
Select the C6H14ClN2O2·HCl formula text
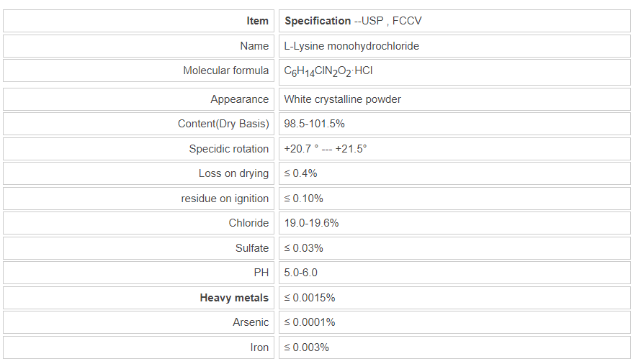[328, 71]
